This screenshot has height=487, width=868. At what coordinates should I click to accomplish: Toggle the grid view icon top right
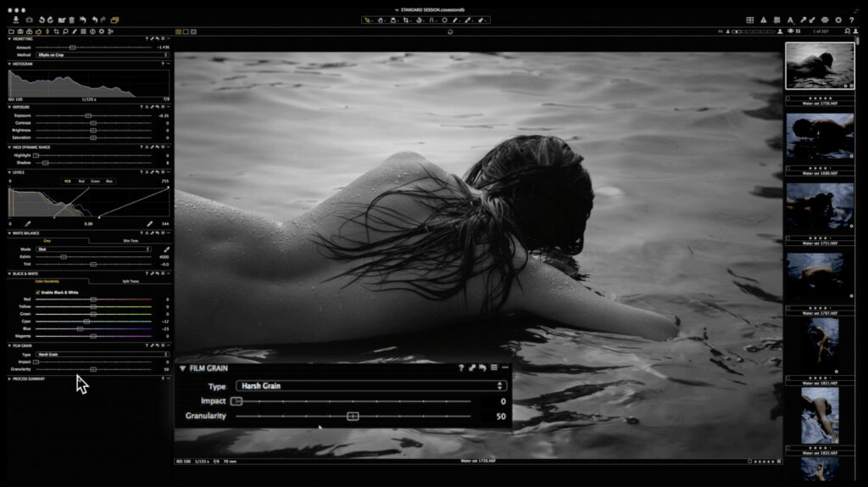pyautogui.click(x=749, y=20)
